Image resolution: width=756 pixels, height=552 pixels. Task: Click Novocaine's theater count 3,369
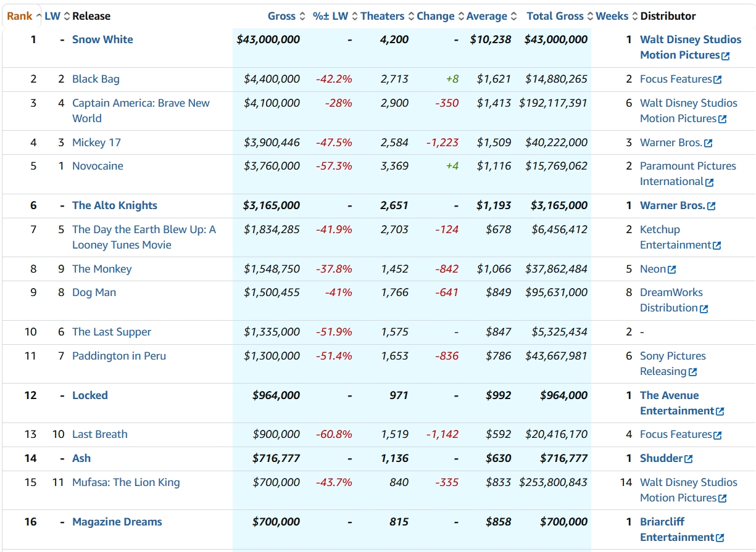tap(395, 166)
